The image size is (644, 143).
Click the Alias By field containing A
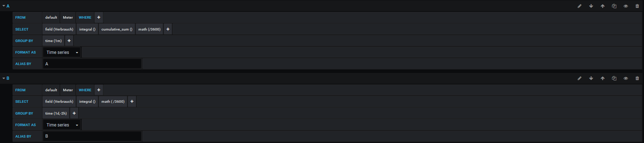[x=92, y=64]
